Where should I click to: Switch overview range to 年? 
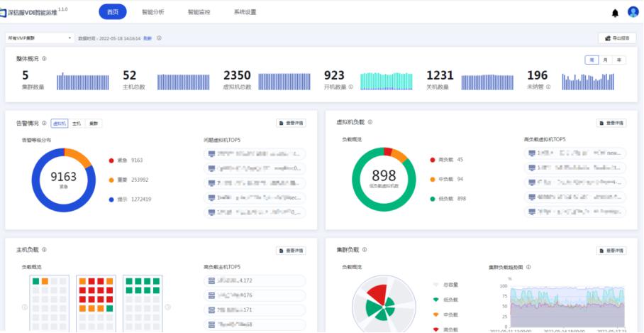[619, 60]
